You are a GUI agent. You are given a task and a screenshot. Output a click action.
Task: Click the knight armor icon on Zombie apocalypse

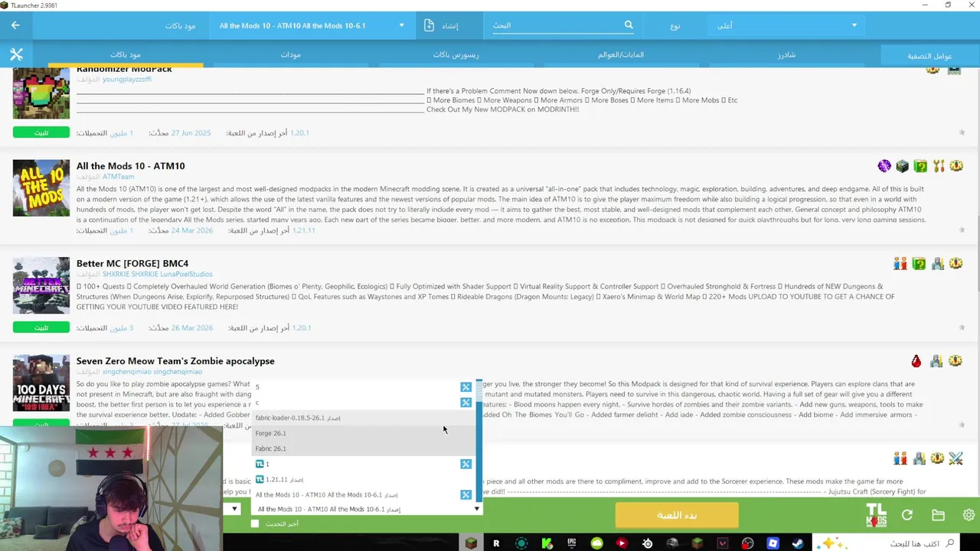(936, 361)
